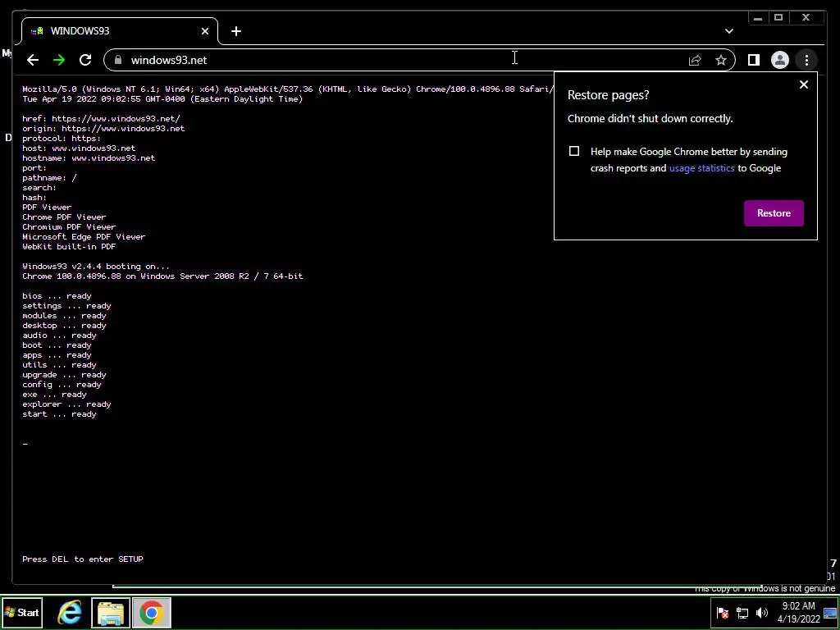The width and height of the screenshot is (840, 630).
Task: Click the 'Windows93 v2.4.4 booting on...' line
Action: [x=96, y=267]
